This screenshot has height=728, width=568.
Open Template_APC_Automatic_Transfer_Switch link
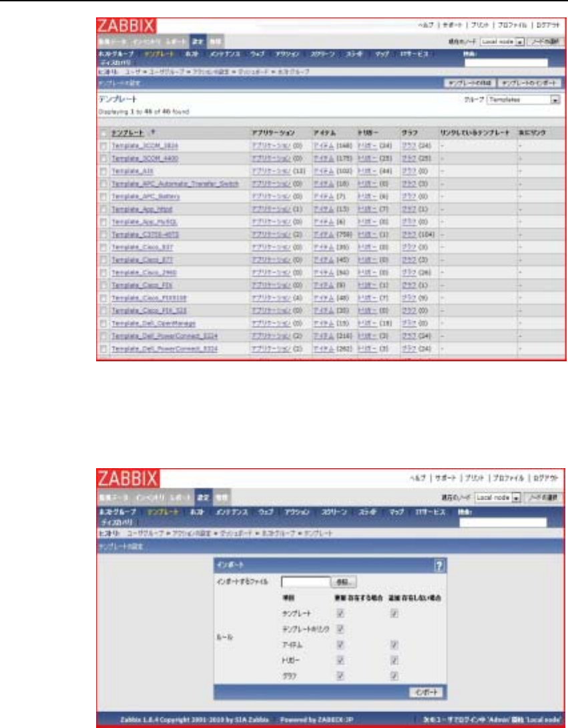(175, 184)
